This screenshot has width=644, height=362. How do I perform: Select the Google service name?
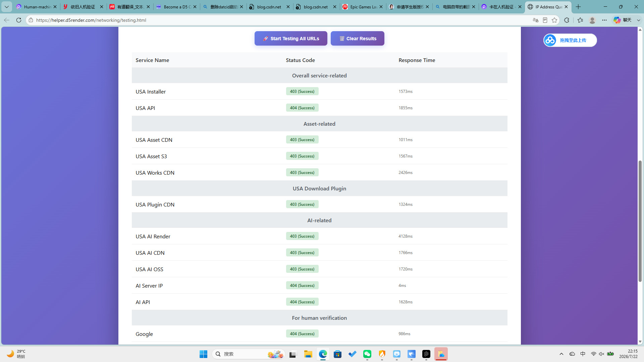(x=144, y=334)
